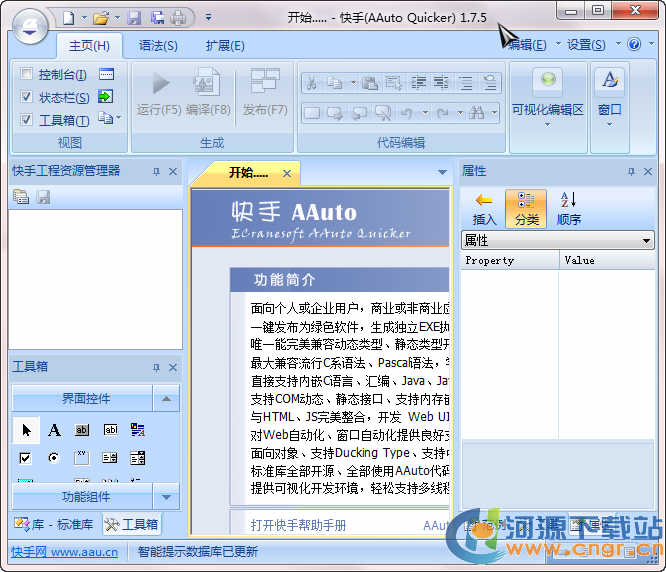Switch to the 库 - 标准库 bottom tab
Viewport: 666px width, 572px height.
54,524
